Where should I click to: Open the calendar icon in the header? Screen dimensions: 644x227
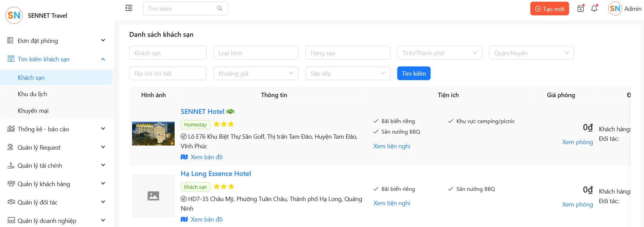coord(581,9)
